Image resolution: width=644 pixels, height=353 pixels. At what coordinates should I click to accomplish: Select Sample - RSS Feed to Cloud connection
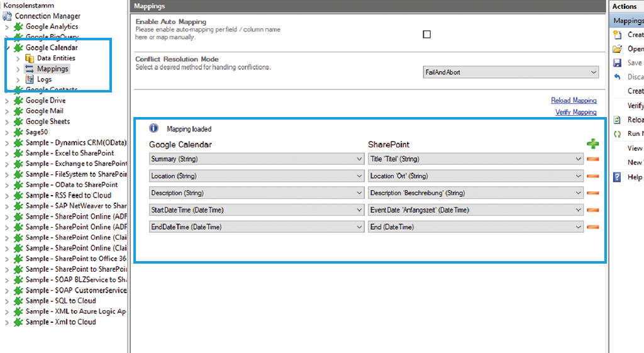tap(68, 195)
